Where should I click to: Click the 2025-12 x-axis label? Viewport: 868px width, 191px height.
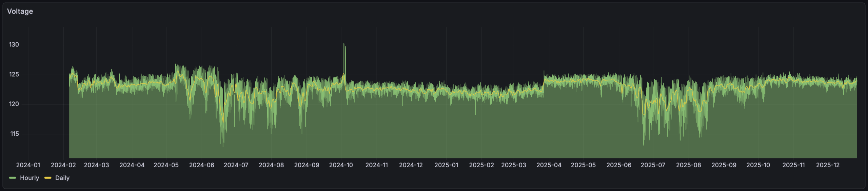point(828,165)
